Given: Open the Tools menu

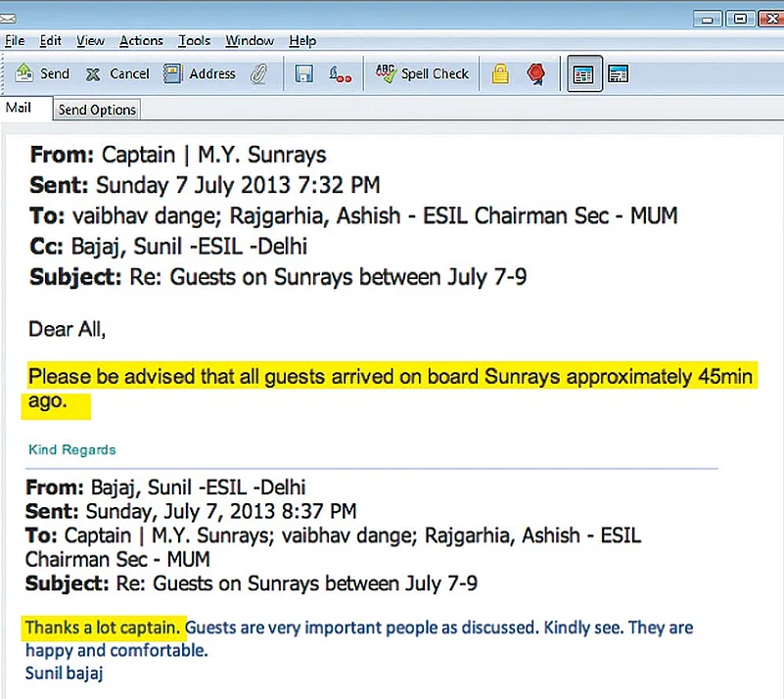Looking at the screenshot, I should tap(195, 40).
